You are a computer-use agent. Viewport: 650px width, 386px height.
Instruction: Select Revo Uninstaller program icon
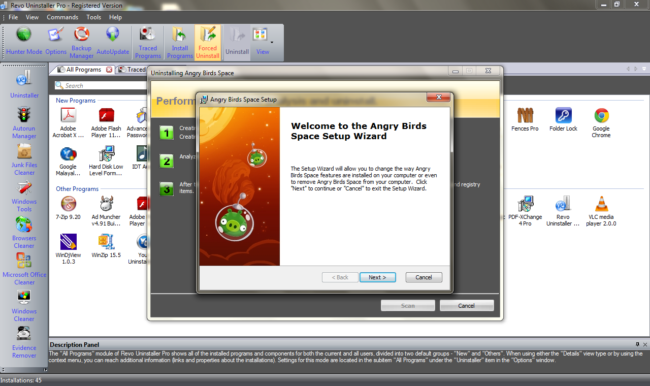(563, 211)
